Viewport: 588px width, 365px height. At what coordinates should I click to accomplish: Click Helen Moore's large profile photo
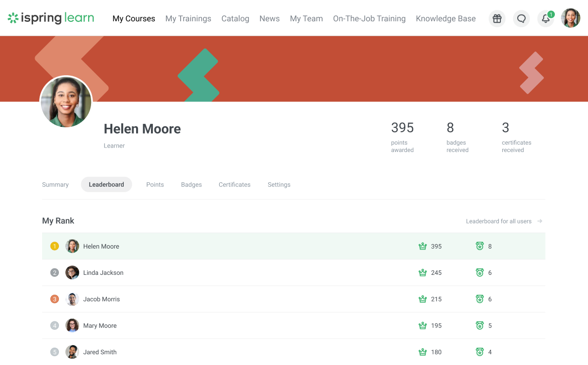[66, 102]
